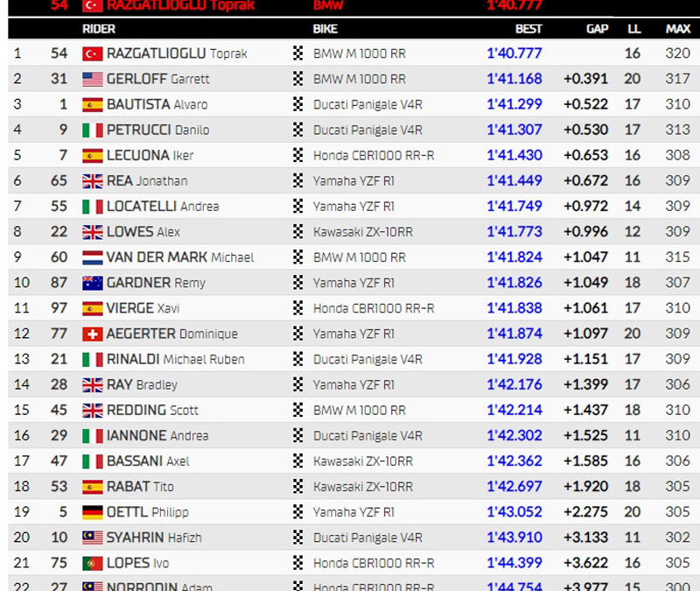Click the Dutch flag beside Van der Mark
700x591 pixels.
[x=93, y=257]
